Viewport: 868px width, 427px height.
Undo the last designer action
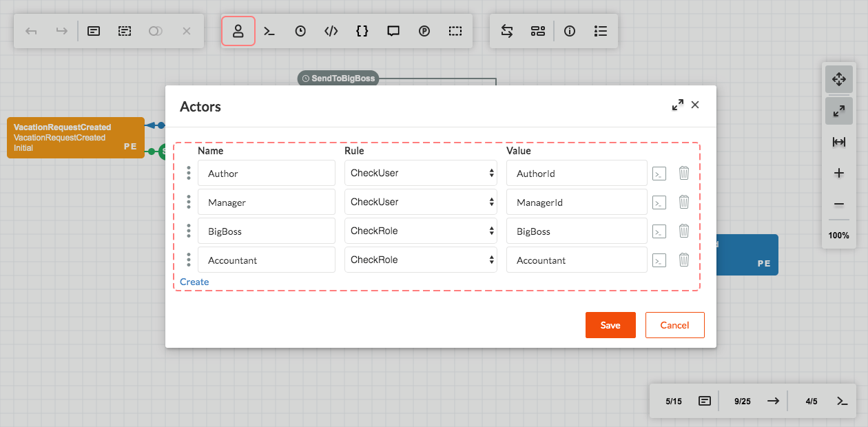[x=31, y=31]
